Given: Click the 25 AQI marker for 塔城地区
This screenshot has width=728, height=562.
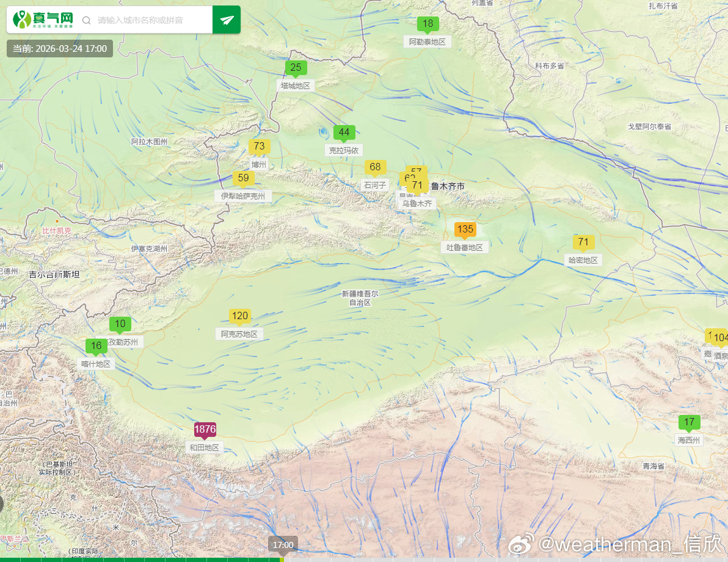Looking at the screenshot, I should (x=296, y=68).
